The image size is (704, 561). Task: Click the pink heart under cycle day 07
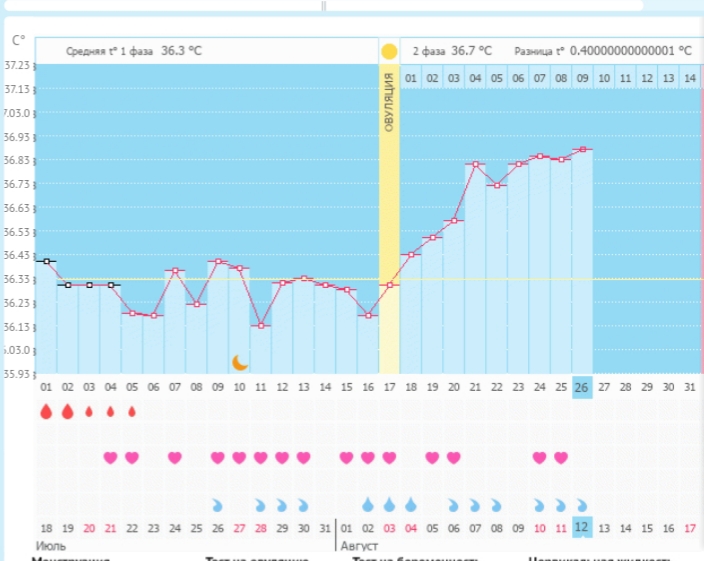click(175, 458)
